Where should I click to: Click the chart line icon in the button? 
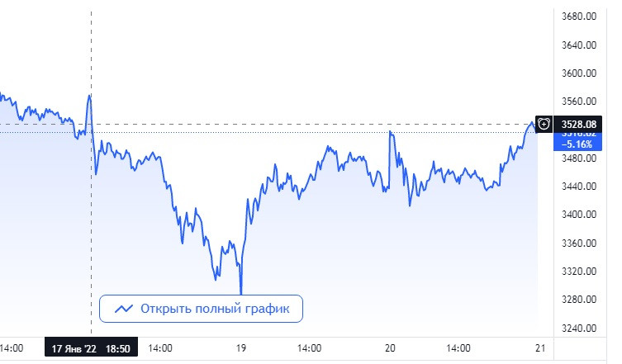[x=124, y=309]
